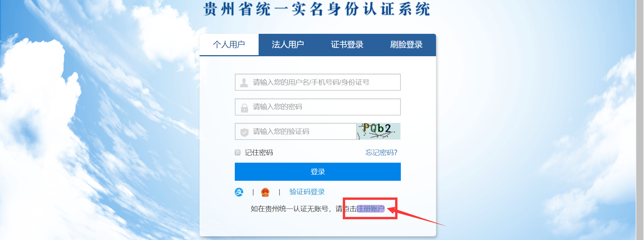Log in with the Alipay icon
This screenshot has height=240, width=644.
pos(239,192)
